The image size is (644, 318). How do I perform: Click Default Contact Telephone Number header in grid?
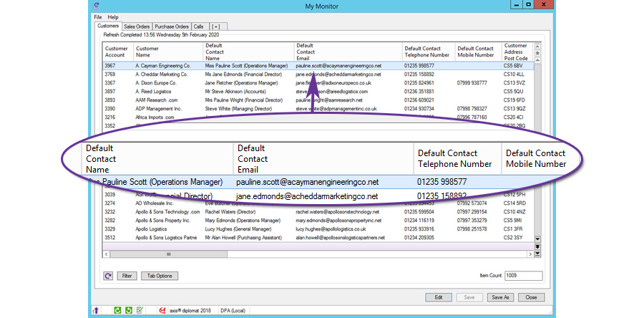pyautogui.click(x=429, y=52)
